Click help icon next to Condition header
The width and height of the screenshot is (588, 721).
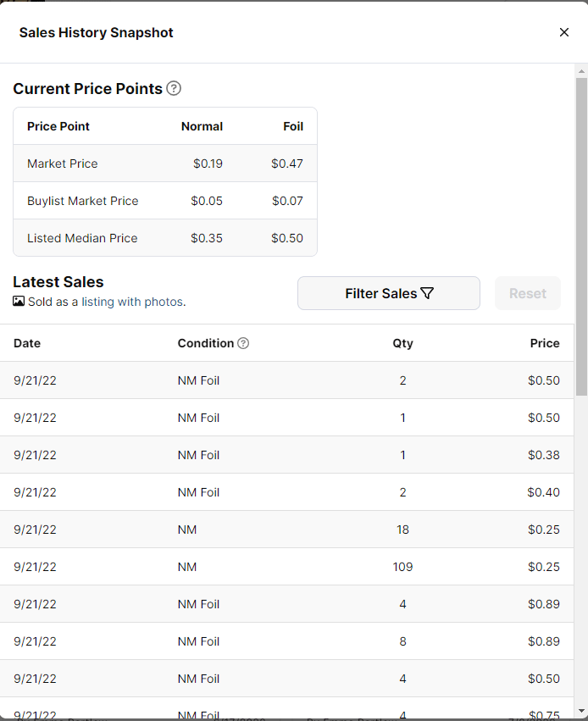243,343
